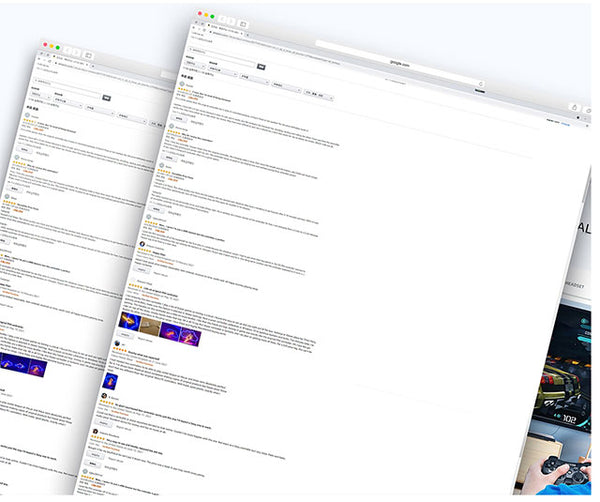600x502 pixels.
Task: Toggle the sidebar icon in the rear browser toolbar
Action: pyautogui.click(x=88, y=53)
